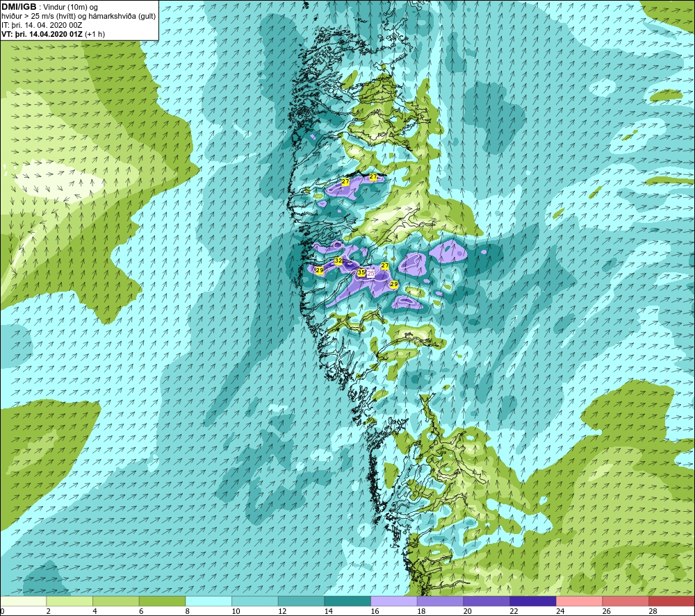Pick the 24–26 m/s pink legend swatch
This screenshot has height=616, width=695.
tap(579, 601)
